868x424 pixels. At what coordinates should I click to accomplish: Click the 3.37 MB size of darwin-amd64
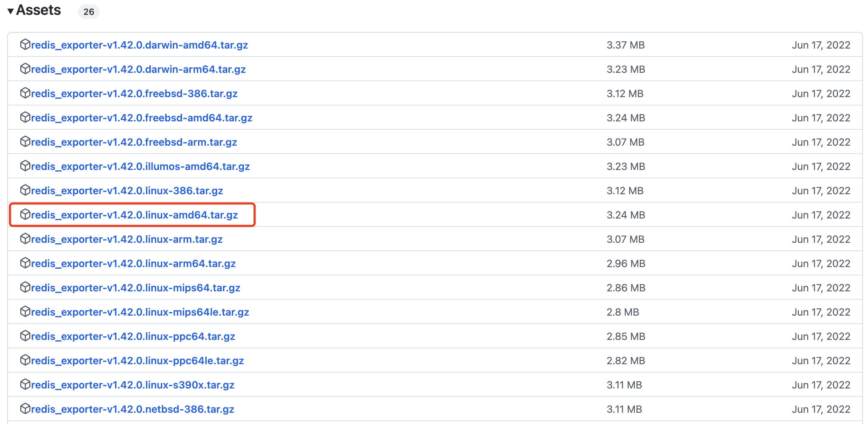click(x=626, y=45)
